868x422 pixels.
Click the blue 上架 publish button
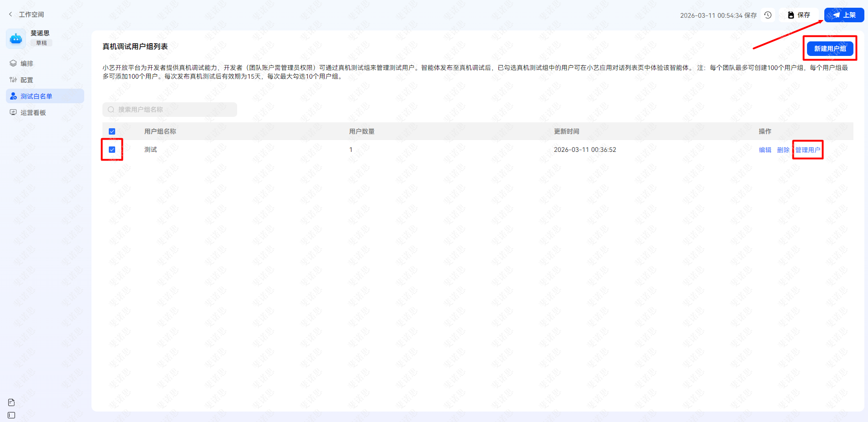tap(844, 15)
